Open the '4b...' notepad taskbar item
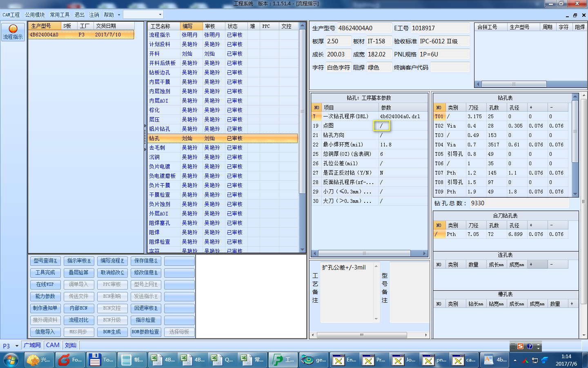This screenshot has width=588, height=368. click(x=495, y=360)
